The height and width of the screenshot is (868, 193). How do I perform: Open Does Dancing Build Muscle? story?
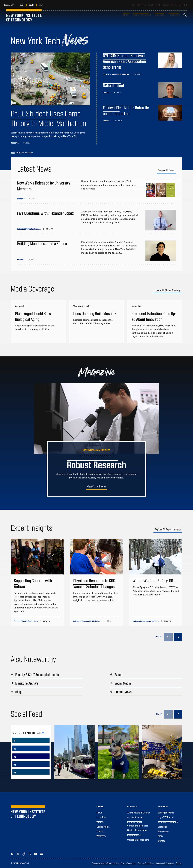[95, 314]
